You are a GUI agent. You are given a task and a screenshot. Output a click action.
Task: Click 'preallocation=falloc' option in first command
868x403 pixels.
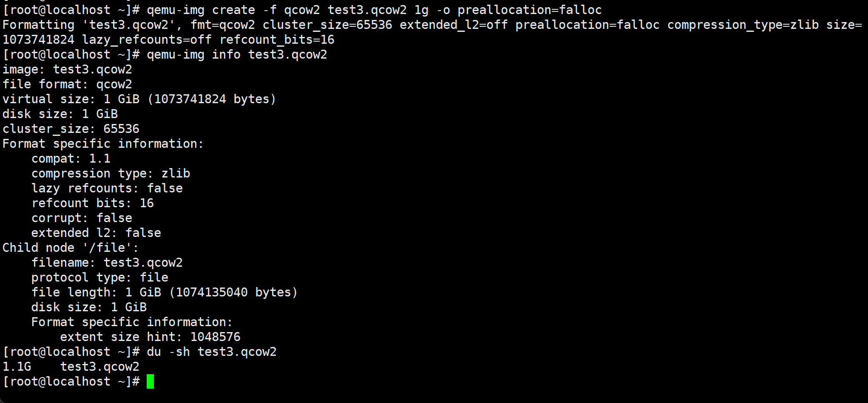pyautogui.click(x=529, y=10)
